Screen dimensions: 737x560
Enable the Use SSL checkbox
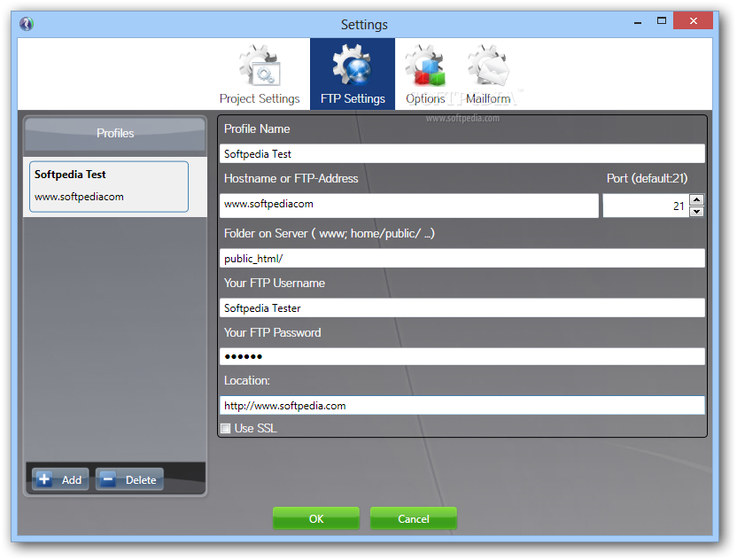pyautogui.click(x=226, y=428)
